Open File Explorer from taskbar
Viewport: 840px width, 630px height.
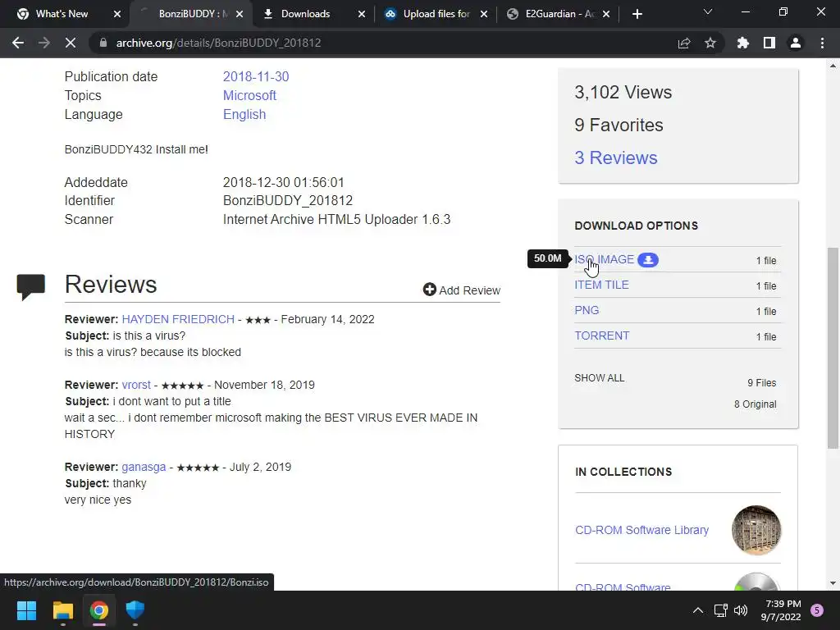[x=62, y=610]
